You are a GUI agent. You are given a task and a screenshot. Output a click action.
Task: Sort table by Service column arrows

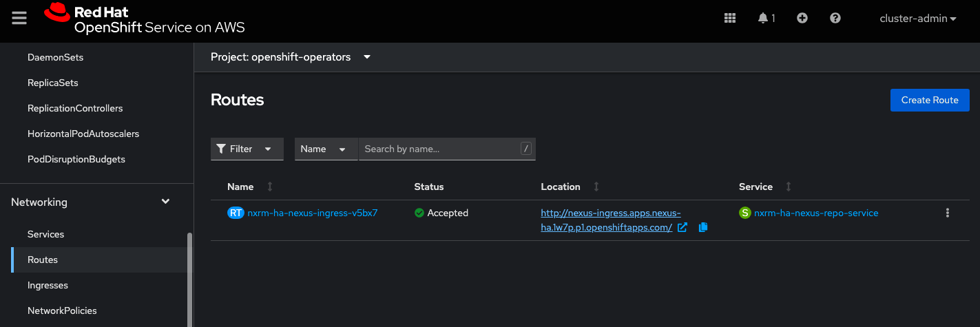(789, 187)
